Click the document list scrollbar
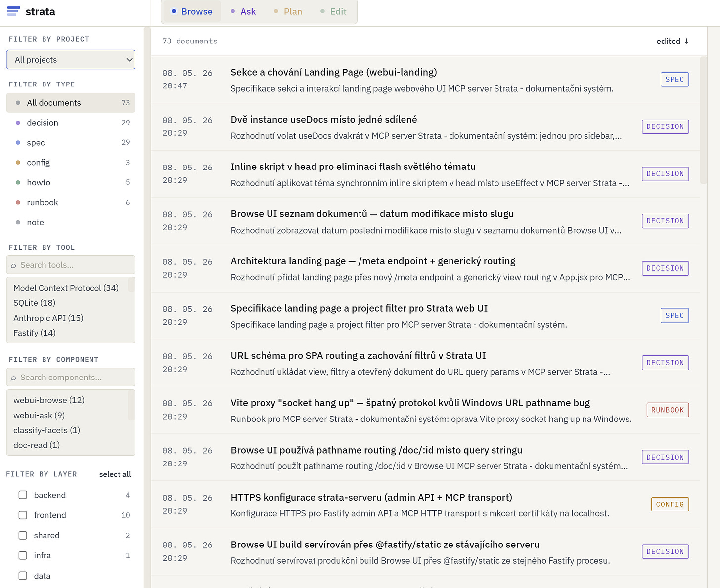 (x=704, y=120)
